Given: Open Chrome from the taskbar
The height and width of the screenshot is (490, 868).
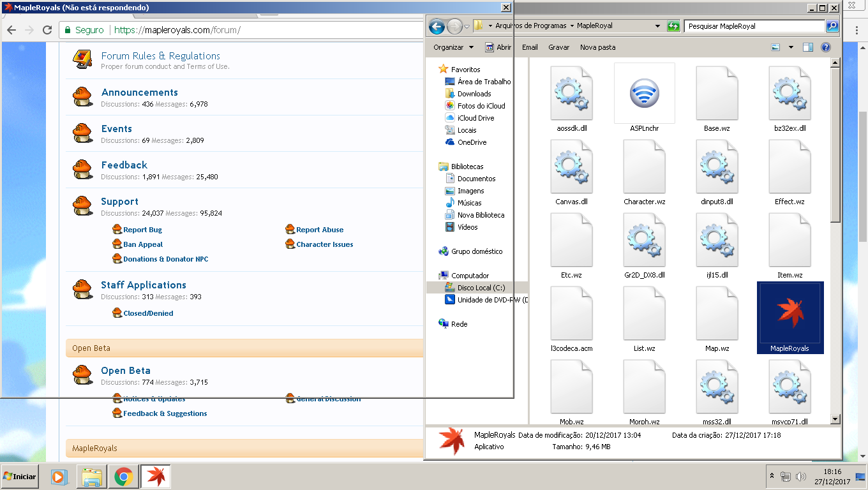Looking at the screenshot, I should pyautogui.click(x=123, y=477).
